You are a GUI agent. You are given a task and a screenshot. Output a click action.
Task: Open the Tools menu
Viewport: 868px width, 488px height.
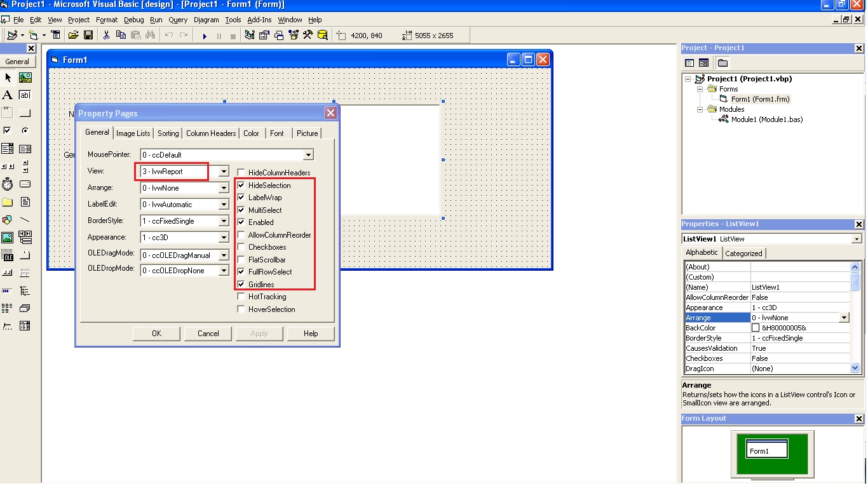(x=233, y=20)
